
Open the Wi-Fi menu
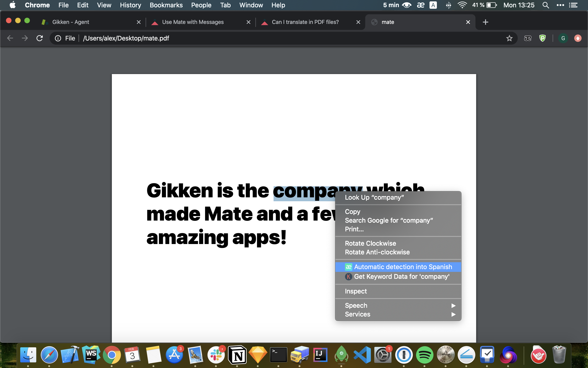point(462,5)
